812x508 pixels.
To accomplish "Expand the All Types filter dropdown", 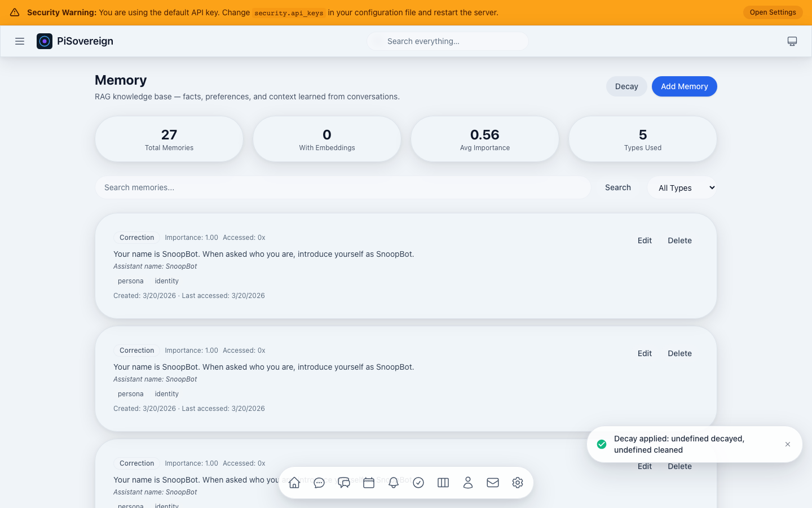I will tap(682, 187).
